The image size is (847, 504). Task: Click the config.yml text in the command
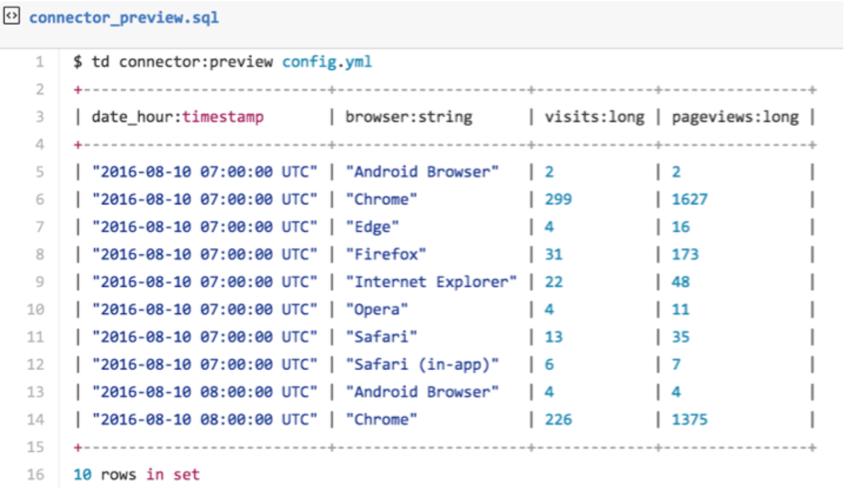(327, 62)
